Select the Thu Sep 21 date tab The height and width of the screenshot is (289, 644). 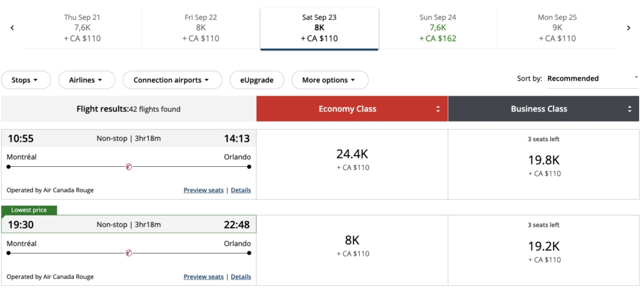click(x=82, y=28)
